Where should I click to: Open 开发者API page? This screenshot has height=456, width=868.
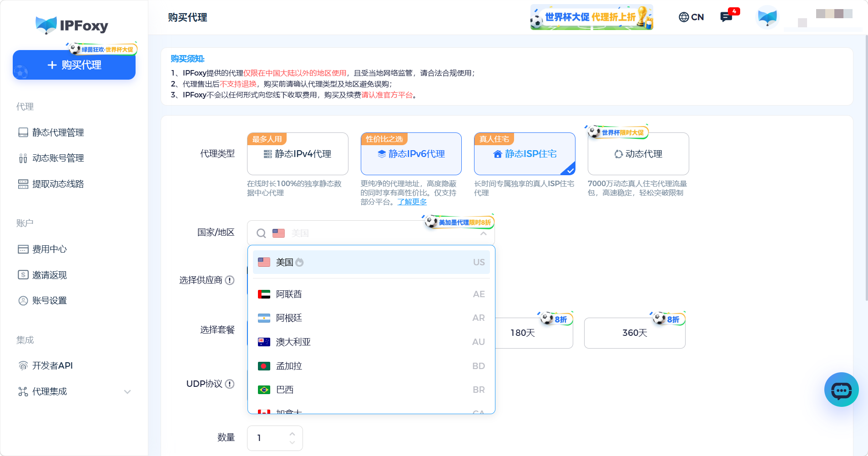click(52, 365)
